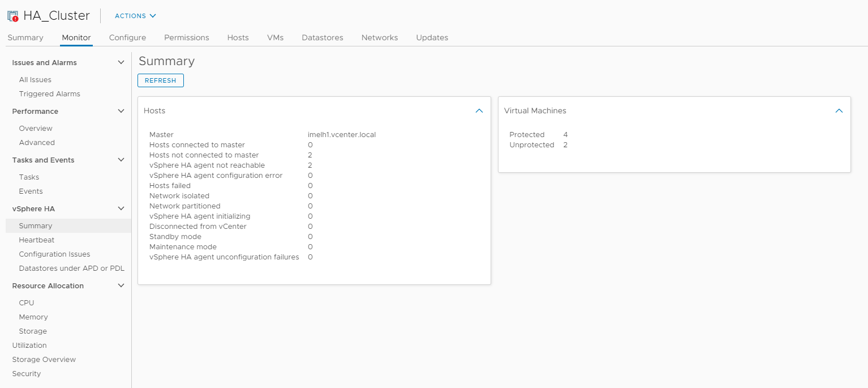Click the Protected VM count
This screenshot has width=868, height=388.
[x=565, y=135]
